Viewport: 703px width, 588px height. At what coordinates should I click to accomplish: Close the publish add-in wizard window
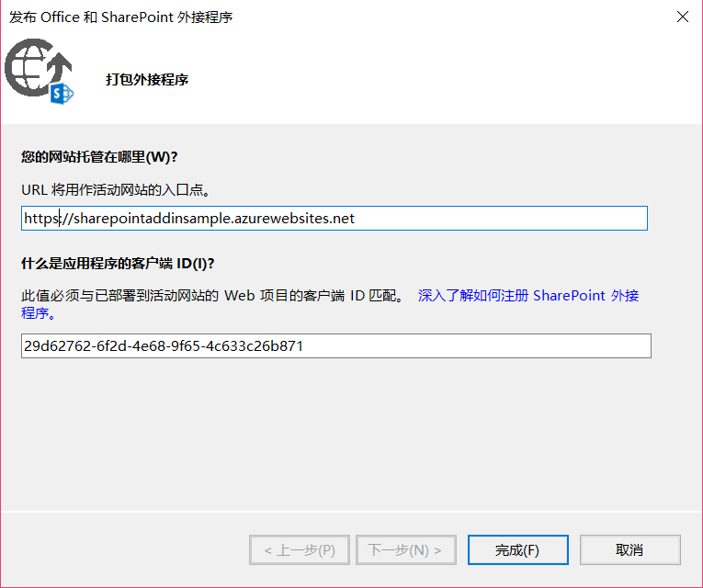(x=682, y=17)
